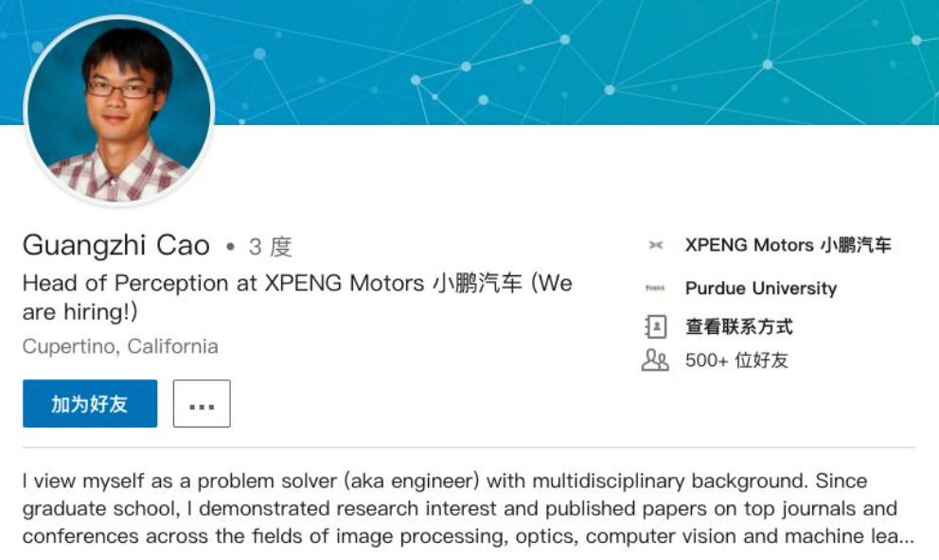
Task: Click the contact info address book icon
Action: [655, 326]
